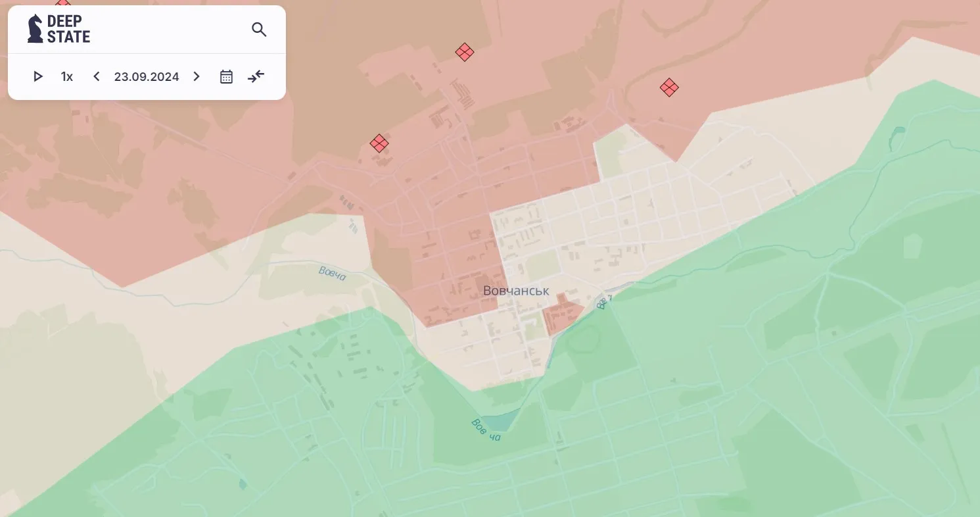Click the upper-middle red diamond marker
Viewport: 980px width, 517px height.
coord(465,52)
